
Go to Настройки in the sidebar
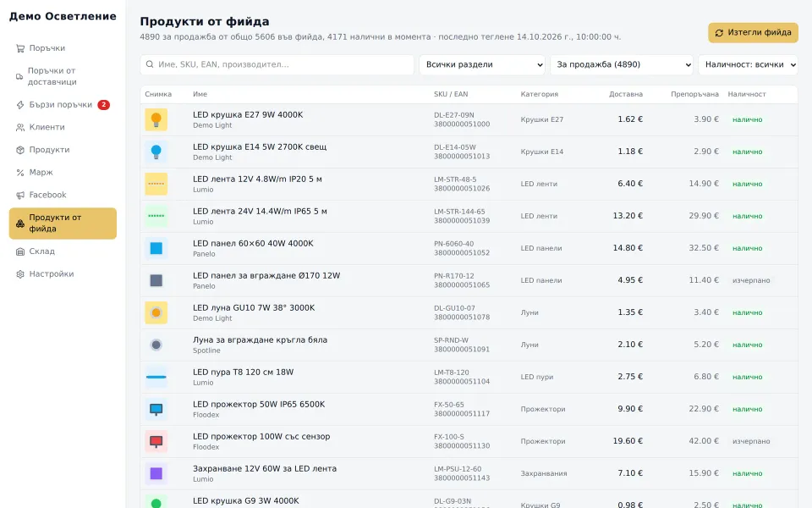(x=63, y=274)
